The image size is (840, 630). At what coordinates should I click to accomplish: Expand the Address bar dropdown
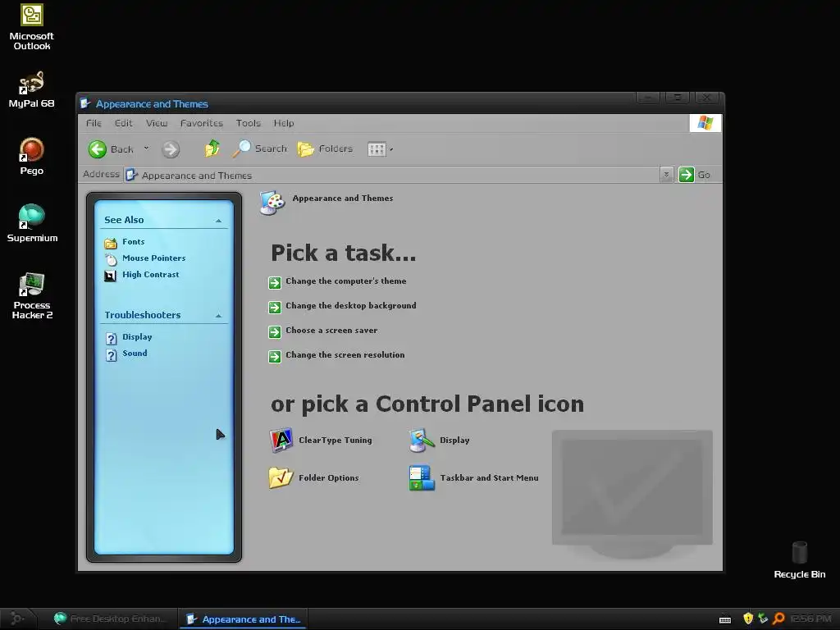click(x=666, y=175)
